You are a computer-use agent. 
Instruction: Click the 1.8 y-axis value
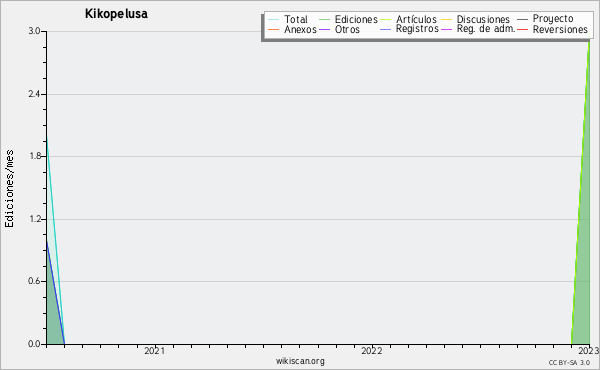[34, 156]
